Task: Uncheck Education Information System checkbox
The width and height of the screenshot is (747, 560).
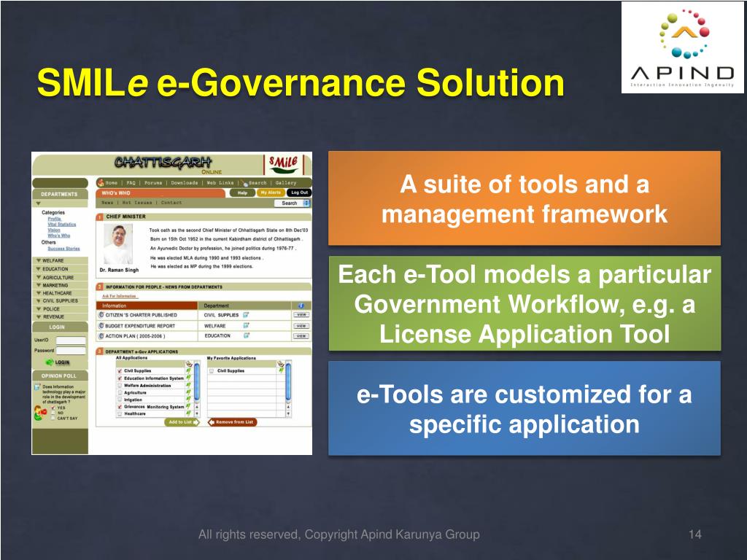Action: click(x=120, y=378)
